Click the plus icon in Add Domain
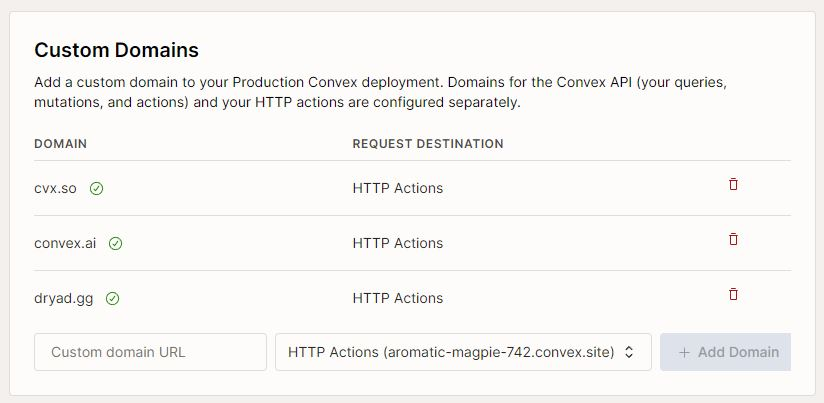Image resolution: width=824 pixels, height=403 pixels. click(684, 352)
